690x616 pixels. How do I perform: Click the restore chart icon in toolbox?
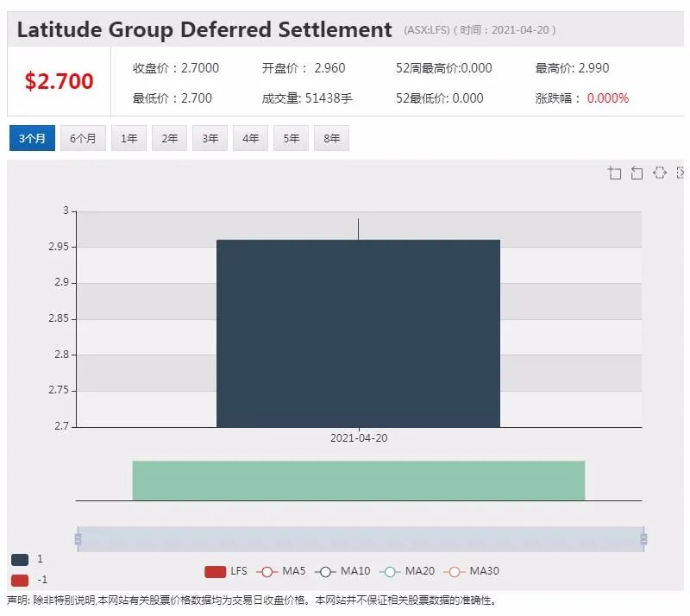pyautogui.click(x=659, y=173)
